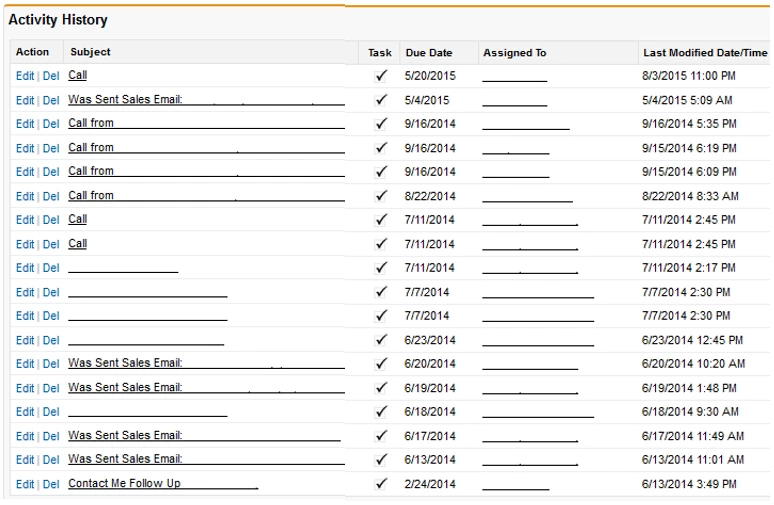Delete the Sales Email activity due 6/19/2014
The height and width of the screenshot is (505, 774).
tap(51, 388)
